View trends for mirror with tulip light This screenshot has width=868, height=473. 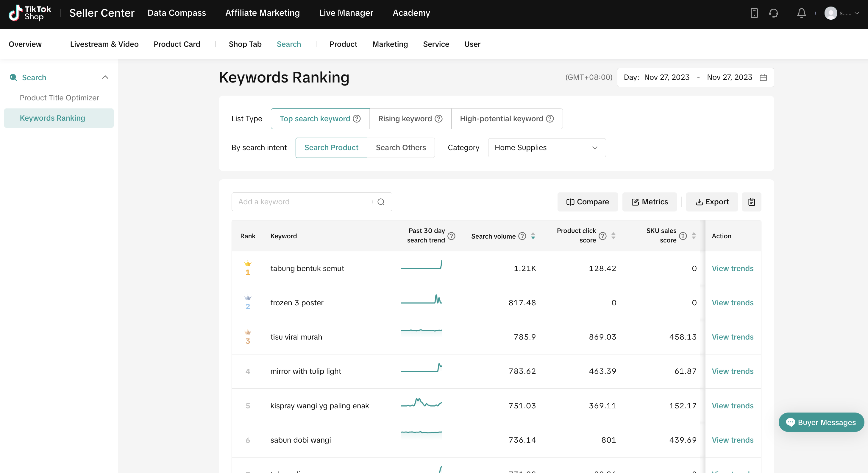click(733, 371)
